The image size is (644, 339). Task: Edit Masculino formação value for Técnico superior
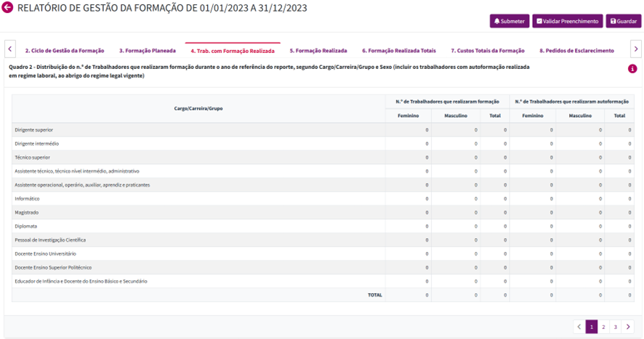456,158
